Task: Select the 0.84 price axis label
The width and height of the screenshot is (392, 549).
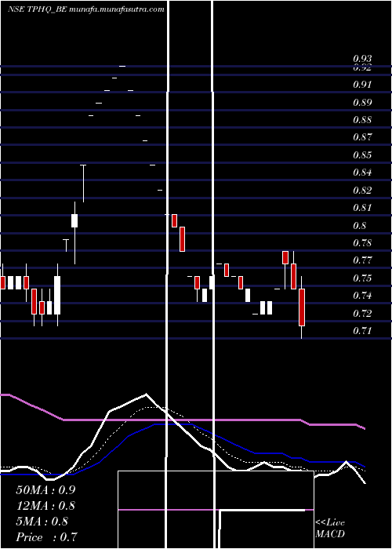Action: 362,173
